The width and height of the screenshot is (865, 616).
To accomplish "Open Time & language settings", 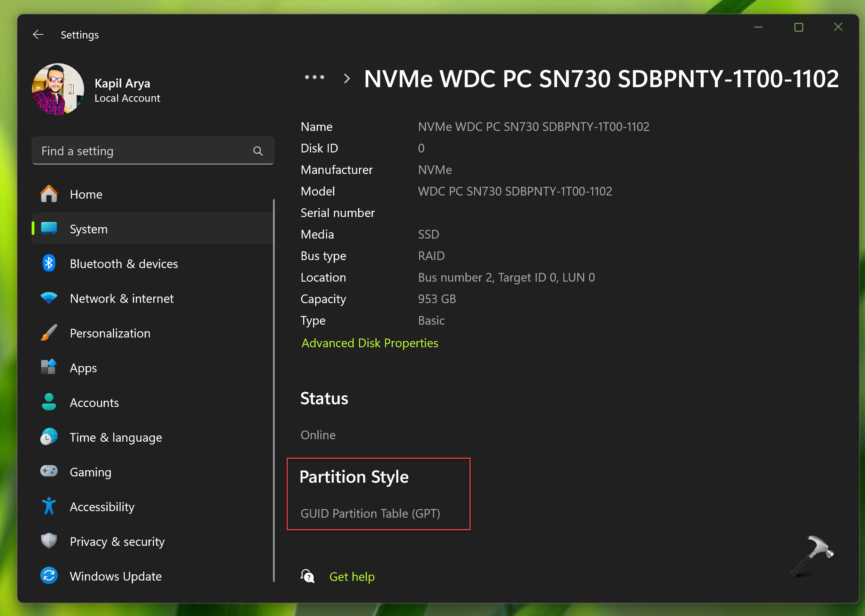I will (x=116, y=437).
